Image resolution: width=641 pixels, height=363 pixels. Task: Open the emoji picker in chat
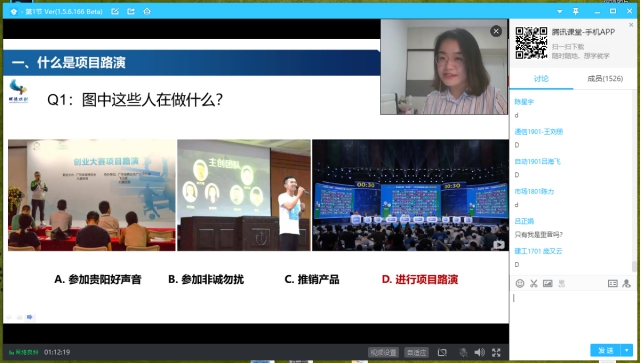pyautogui.click(x=520, y=283)
